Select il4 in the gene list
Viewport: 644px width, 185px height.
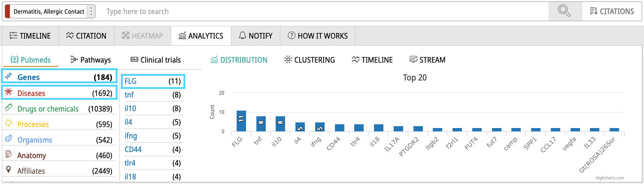(153, 122)
